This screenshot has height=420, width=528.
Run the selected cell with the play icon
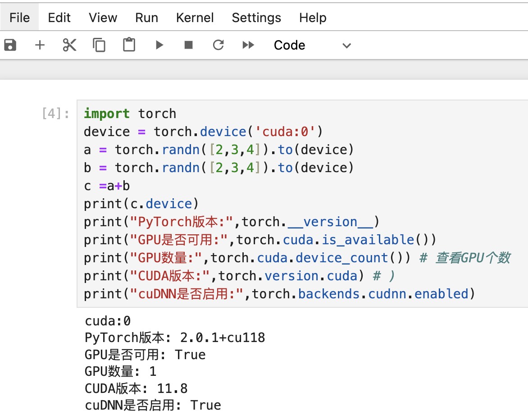[x=159, y=45]
